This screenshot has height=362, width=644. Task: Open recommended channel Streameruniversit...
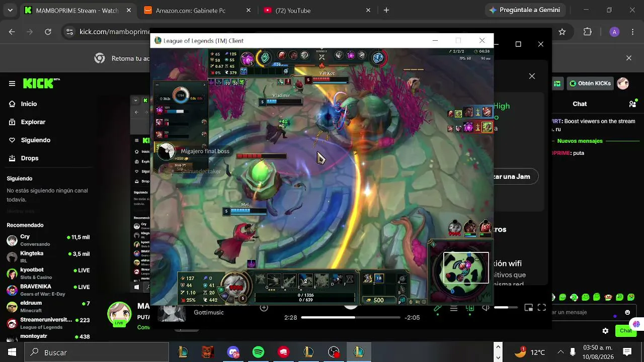click(48, 323)
